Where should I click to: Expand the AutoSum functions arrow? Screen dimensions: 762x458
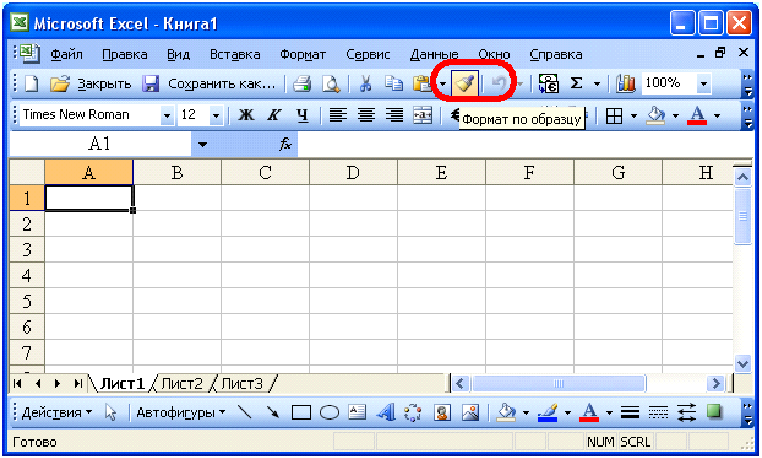coord(597,84)
